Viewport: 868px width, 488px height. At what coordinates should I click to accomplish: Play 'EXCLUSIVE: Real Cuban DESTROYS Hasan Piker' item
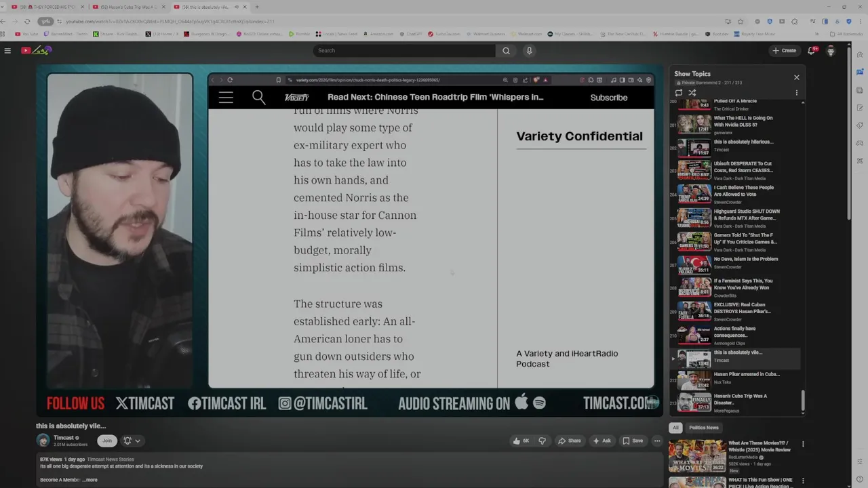[736, 311]
